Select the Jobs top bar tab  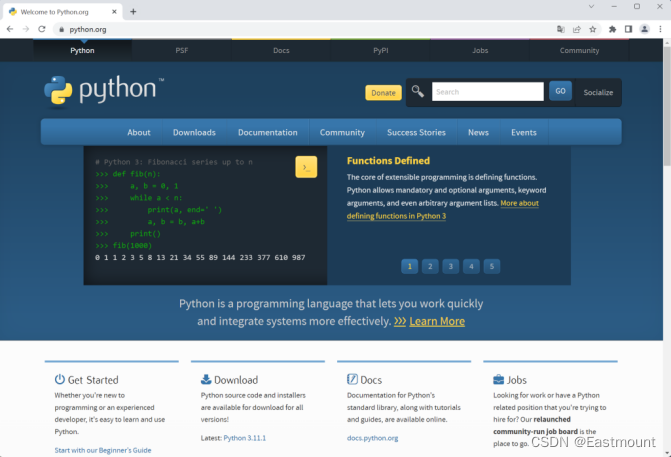(480, 50)
